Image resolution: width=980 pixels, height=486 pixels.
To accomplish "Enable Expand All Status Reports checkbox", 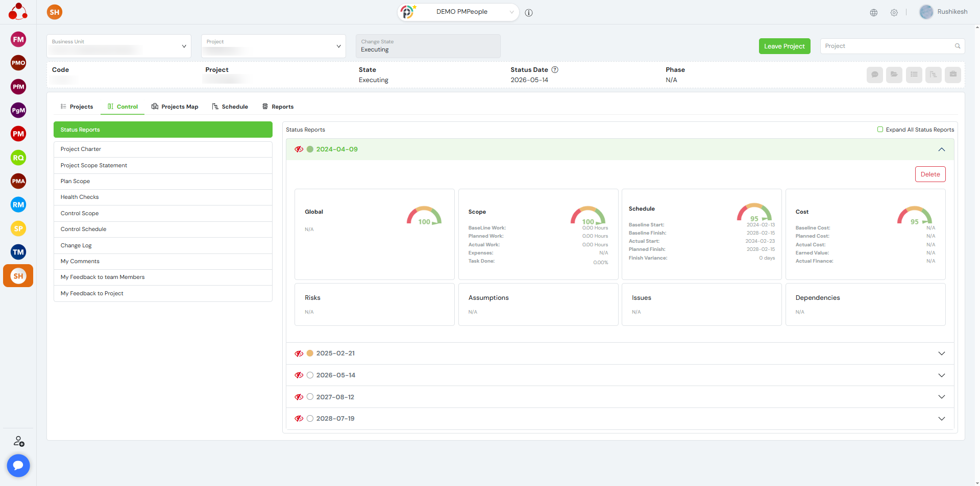I will pos(880,130).
